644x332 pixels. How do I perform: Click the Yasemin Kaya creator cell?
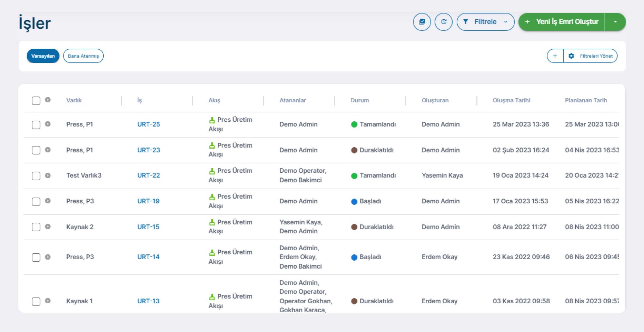[442, 175]
